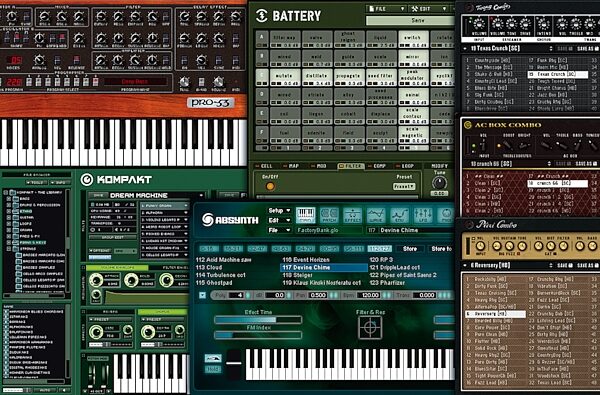This screenshot has height=395, width=600.
Task: Select Battery cell 'distillate'
Action: point(317,78)
